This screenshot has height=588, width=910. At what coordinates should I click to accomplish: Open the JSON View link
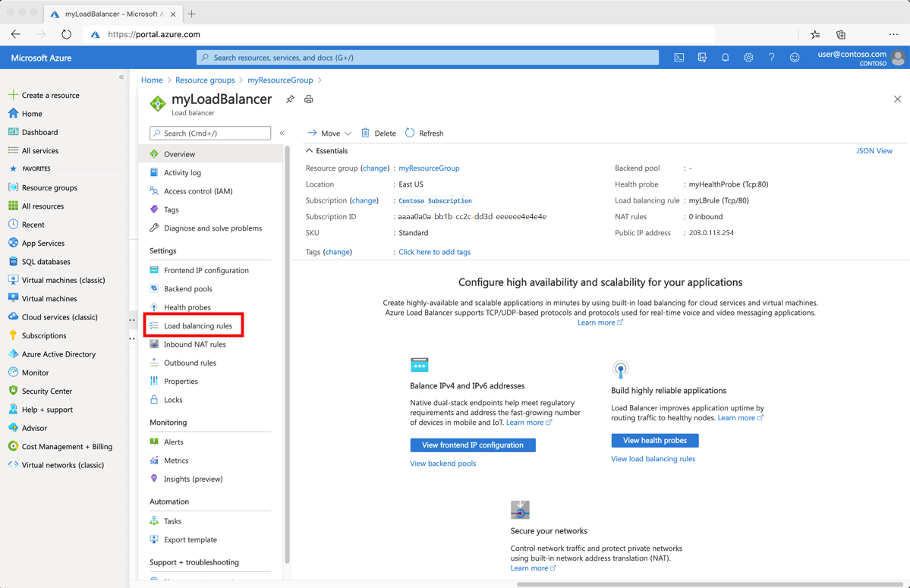[874, 150]
